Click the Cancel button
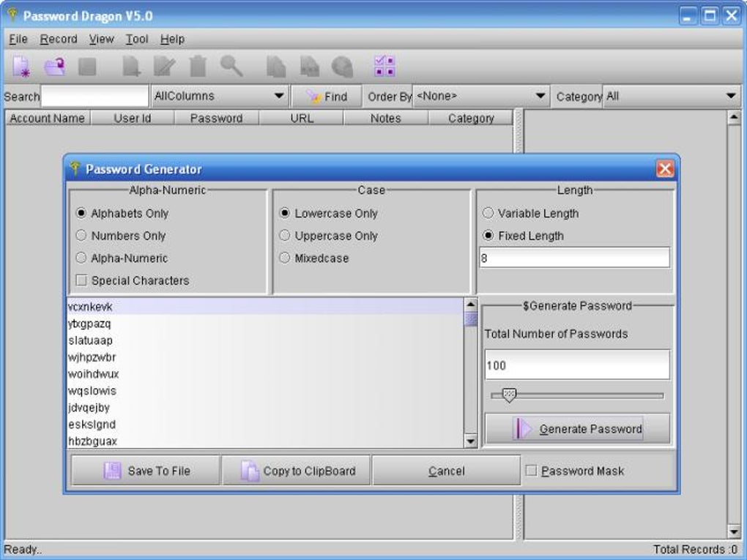 point(447,471)
